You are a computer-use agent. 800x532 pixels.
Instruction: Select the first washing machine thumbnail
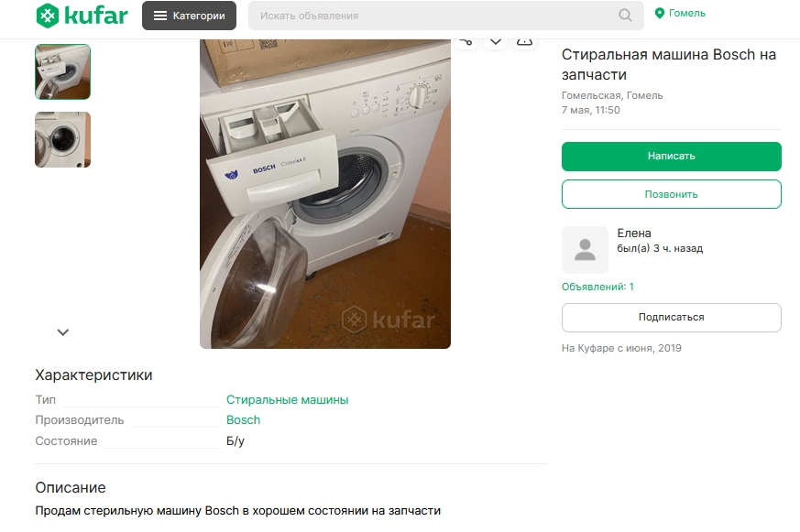62,71
